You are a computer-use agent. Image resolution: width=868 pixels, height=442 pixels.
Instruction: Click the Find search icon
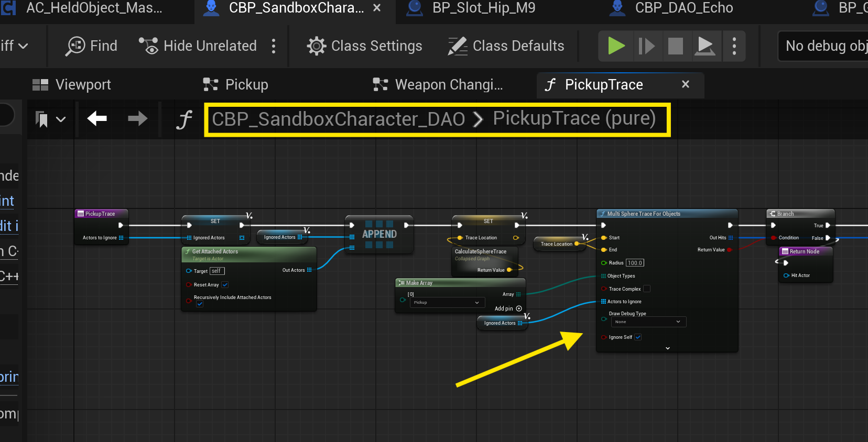[75, 46]
